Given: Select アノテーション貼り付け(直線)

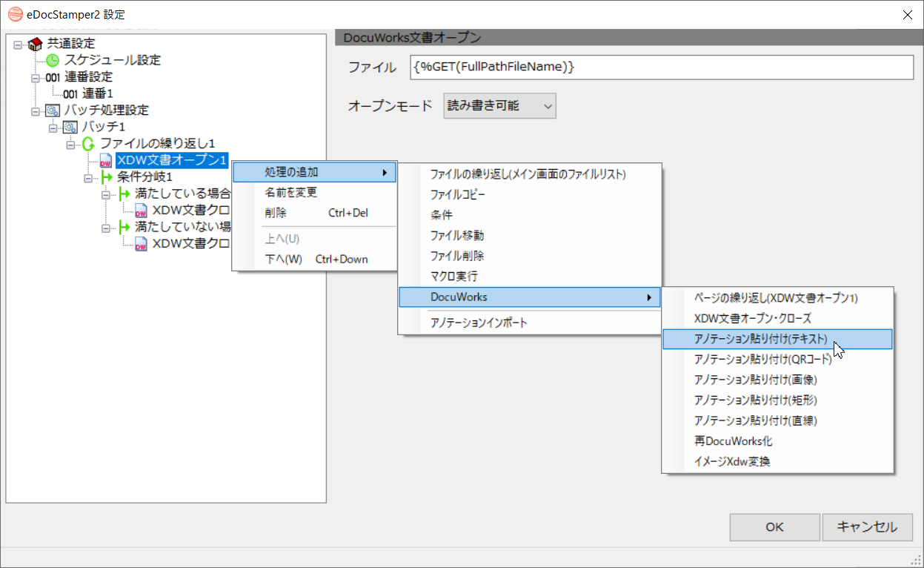Looking at the screenshot, I should pos(777,420).
